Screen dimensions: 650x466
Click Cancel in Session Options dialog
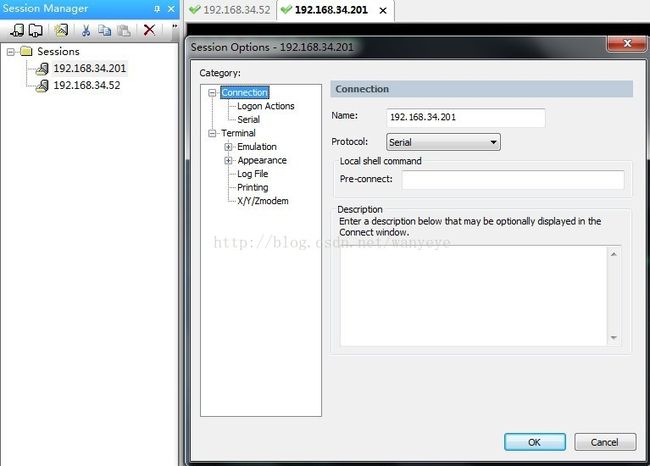[605, 442]
